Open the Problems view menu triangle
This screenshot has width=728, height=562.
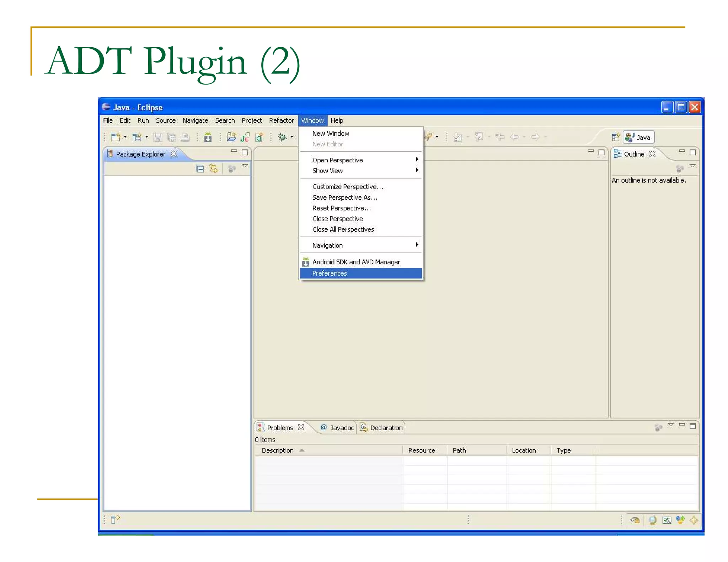[671, 425]
